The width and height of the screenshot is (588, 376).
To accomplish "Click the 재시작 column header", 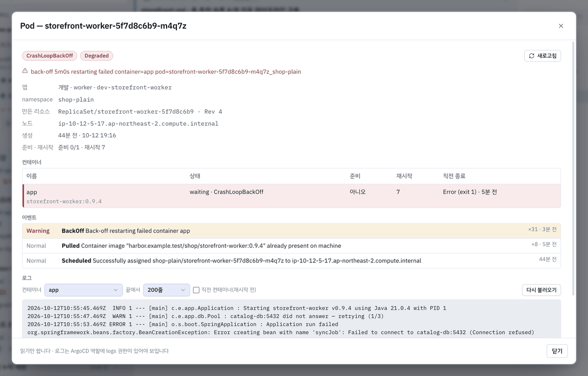I will pyautogui.click(x=404, y=176).
